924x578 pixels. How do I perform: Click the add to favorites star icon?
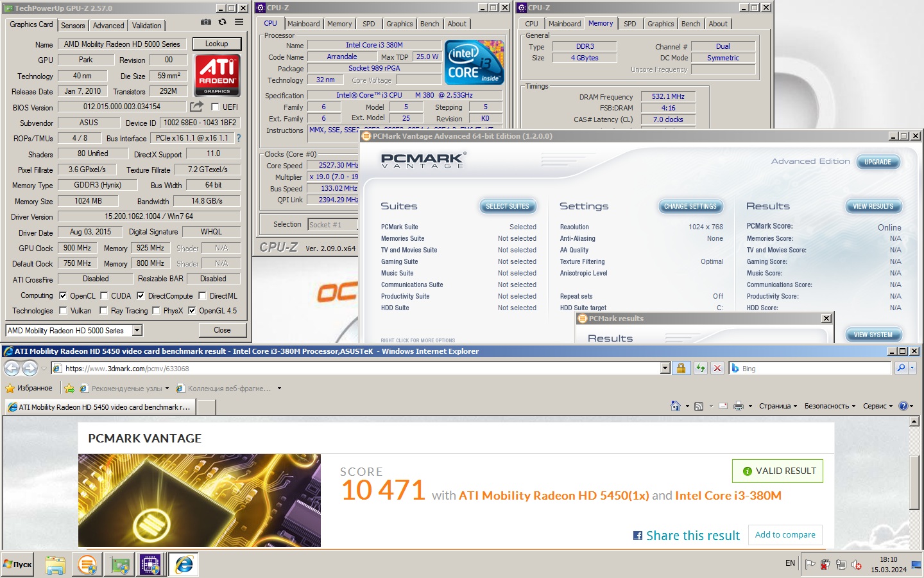(x=69, y=389)
